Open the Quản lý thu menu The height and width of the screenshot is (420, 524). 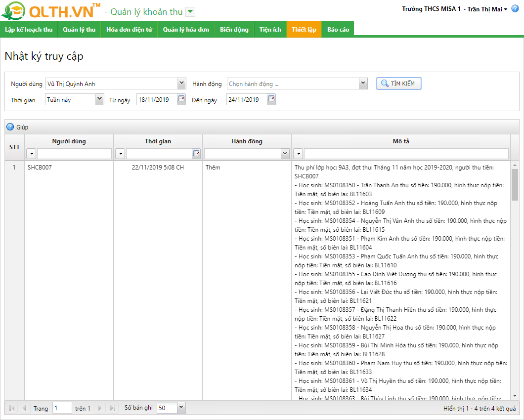pyautogui.click(x=79, y=30)
